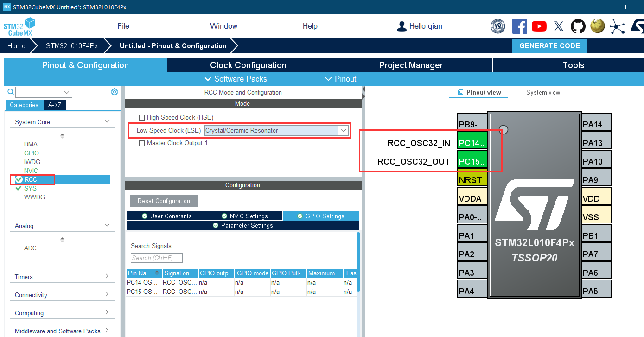Open the X (Twitter) icon link
The image size is (644, 337).
tap(559, 26)
